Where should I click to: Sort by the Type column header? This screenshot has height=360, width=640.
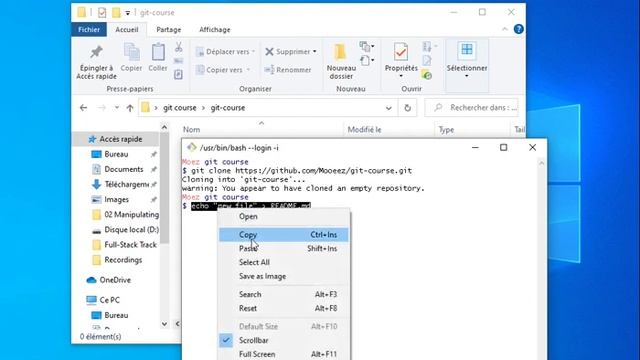(x=446, y=130)
